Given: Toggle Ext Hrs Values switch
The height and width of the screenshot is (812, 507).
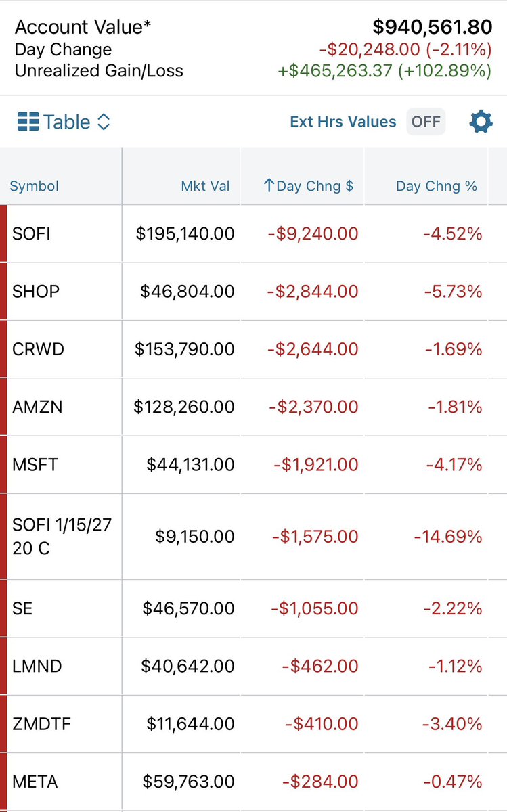Looking at the screenshot, I should (x=426, y=122).
